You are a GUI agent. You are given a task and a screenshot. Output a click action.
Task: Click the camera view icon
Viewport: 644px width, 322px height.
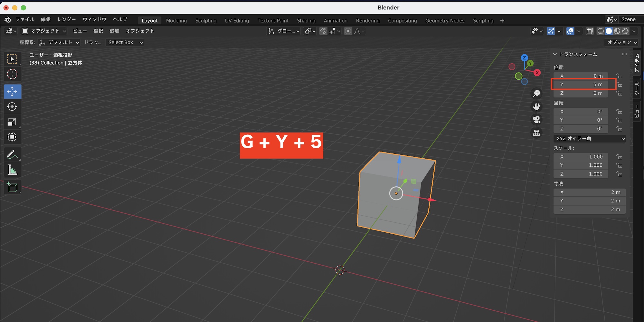coord(536,120)
